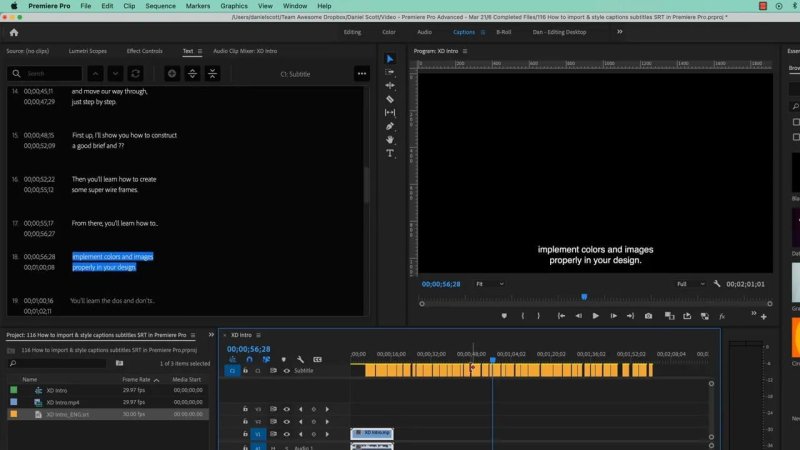The width and height of the screenshot is (800, 450).
Task: Open Program monitor settings wrench
Action: [x=717, y=284]
